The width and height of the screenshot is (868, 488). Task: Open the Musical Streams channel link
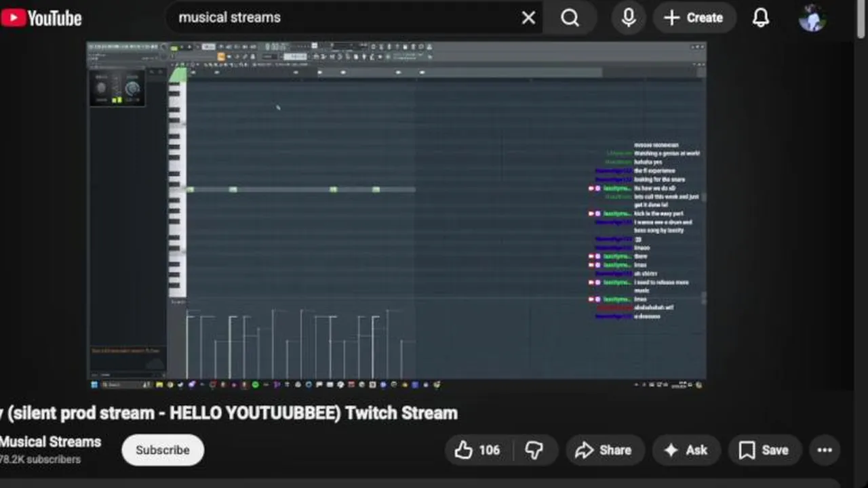coord(51,442)
